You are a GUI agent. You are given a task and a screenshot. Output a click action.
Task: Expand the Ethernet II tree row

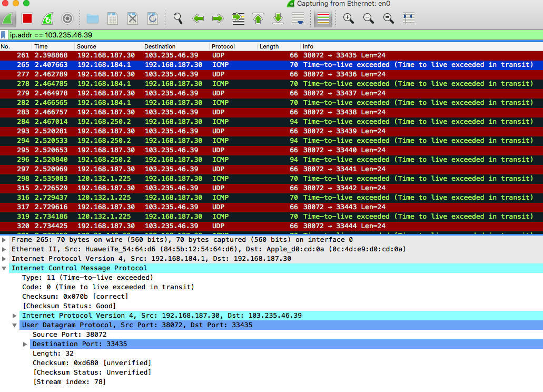4,249
